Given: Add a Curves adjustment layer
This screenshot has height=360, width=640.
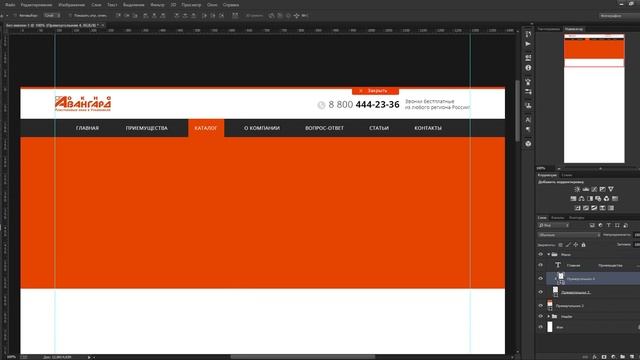Looking at the screenshot, I should click(594, 189).
